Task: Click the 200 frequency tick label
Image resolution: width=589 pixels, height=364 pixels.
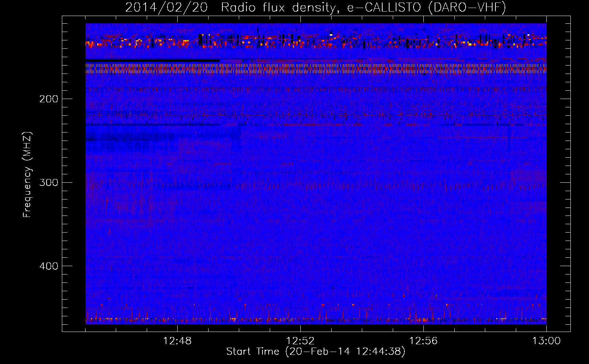Action: tap(49, 99)
